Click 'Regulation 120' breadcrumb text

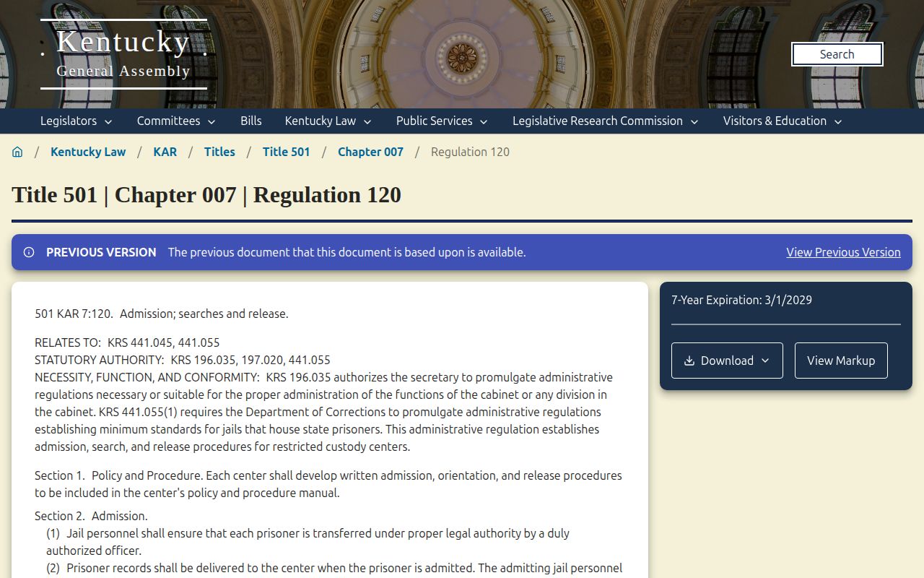471,152
